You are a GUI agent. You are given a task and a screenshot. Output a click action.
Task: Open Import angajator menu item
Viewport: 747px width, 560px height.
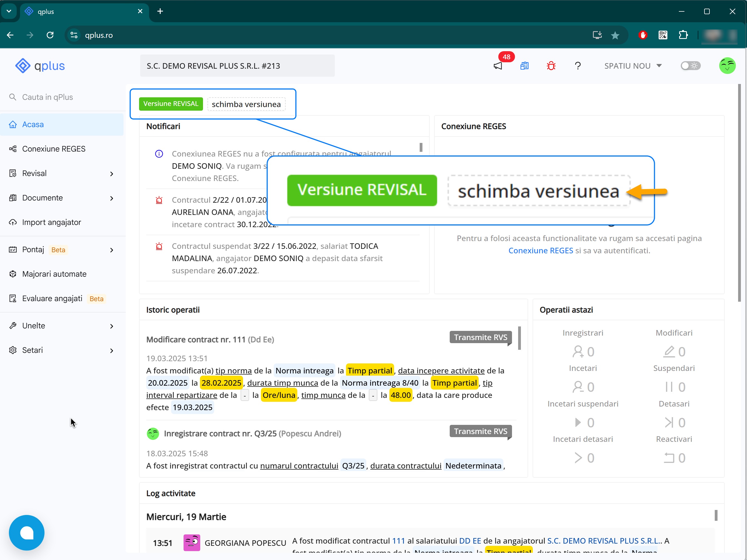[x=62, y=222]
